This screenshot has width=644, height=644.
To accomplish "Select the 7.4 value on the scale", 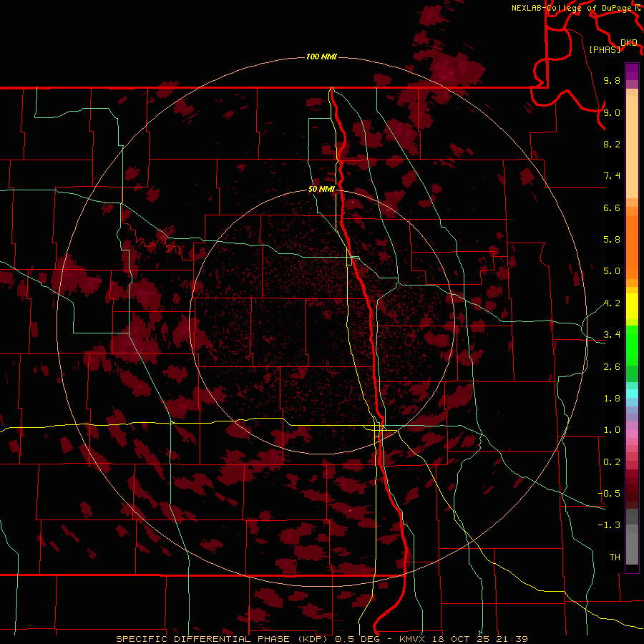I will tap(612, 176).
